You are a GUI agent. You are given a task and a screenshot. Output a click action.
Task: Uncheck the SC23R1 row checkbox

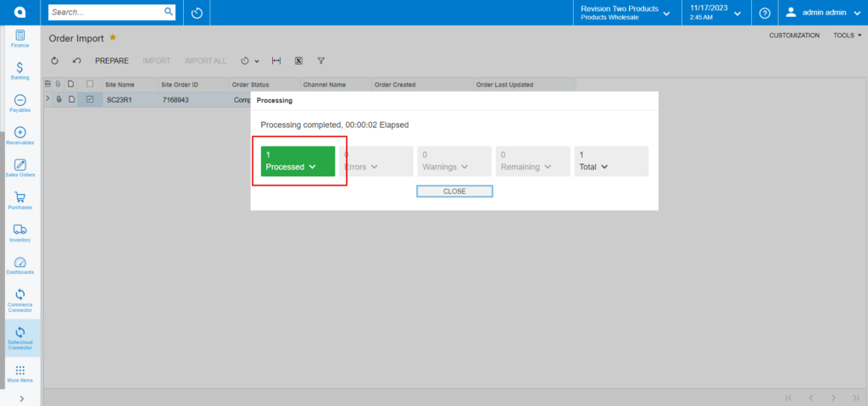[x=90, y=99]
